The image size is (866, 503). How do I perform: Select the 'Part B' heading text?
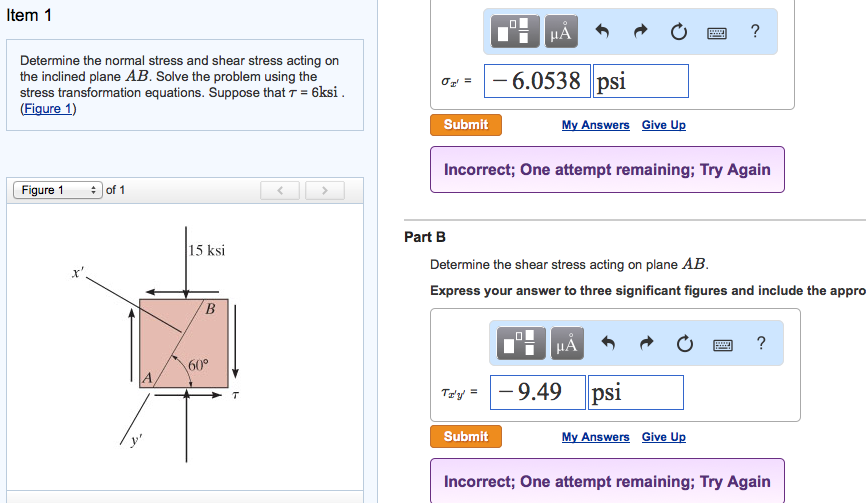click(x=425, y=237)
